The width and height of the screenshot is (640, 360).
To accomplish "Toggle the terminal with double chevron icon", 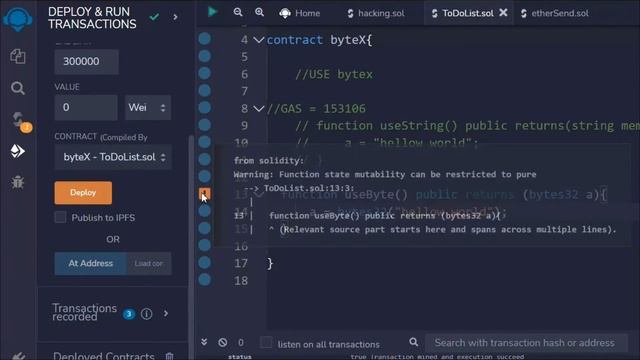I will click(x=204, y=342).
